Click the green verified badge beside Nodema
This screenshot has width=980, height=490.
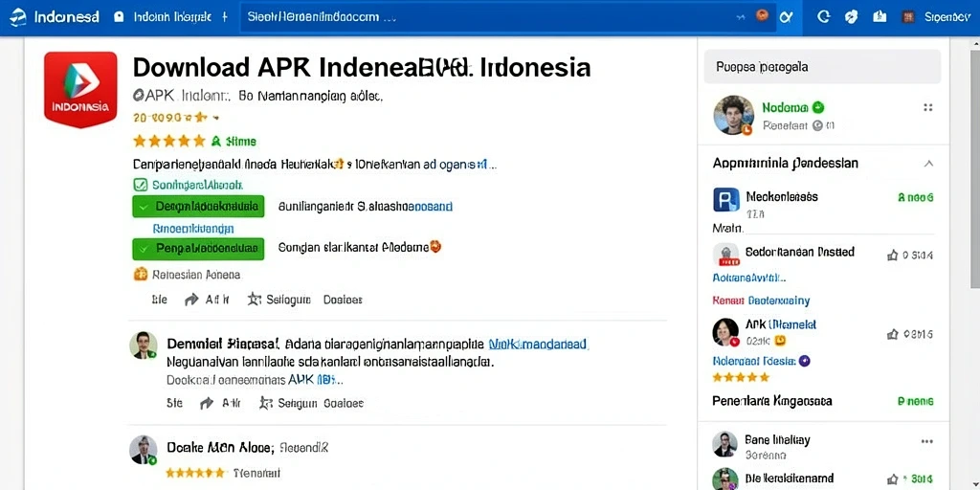pos(819,107)
